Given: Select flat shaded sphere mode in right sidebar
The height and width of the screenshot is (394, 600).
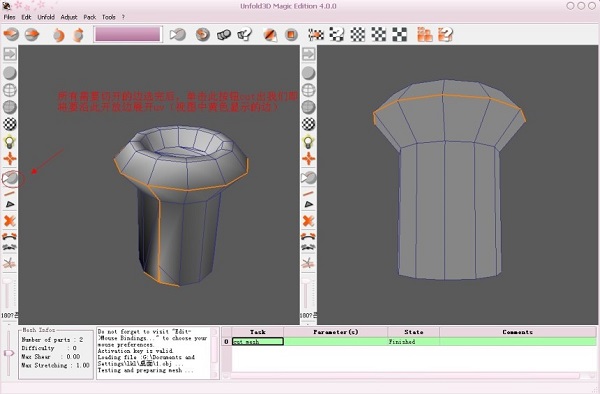Looking at the screenshot, I should point(309,73).
